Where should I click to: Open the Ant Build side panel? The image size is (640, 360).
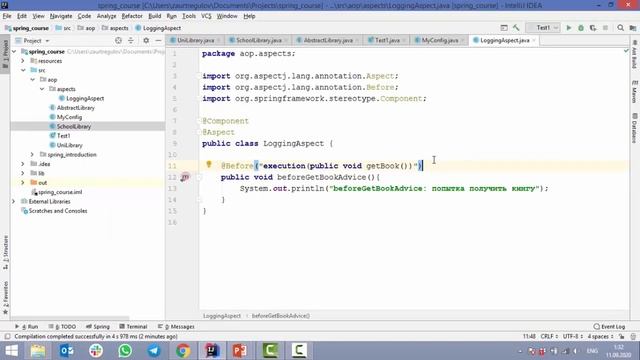tap(634, 54)
